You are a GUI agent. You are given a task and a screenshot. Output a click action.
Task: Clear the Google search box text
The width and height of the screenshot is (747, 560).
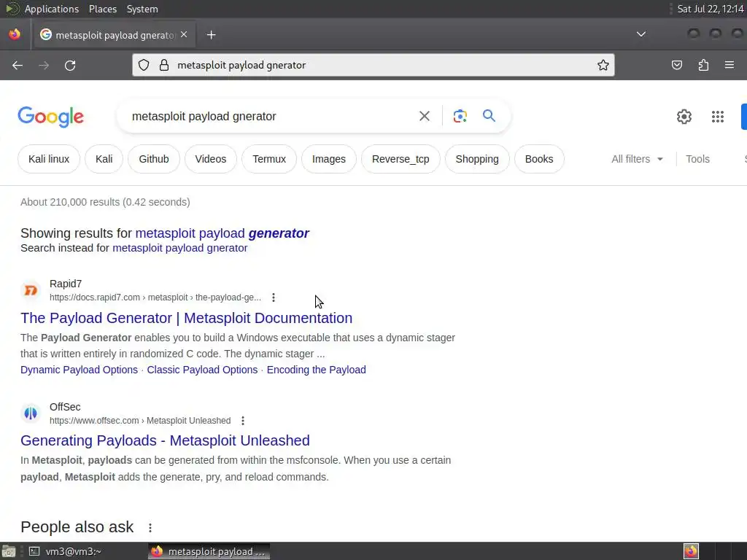click(424, 116)
